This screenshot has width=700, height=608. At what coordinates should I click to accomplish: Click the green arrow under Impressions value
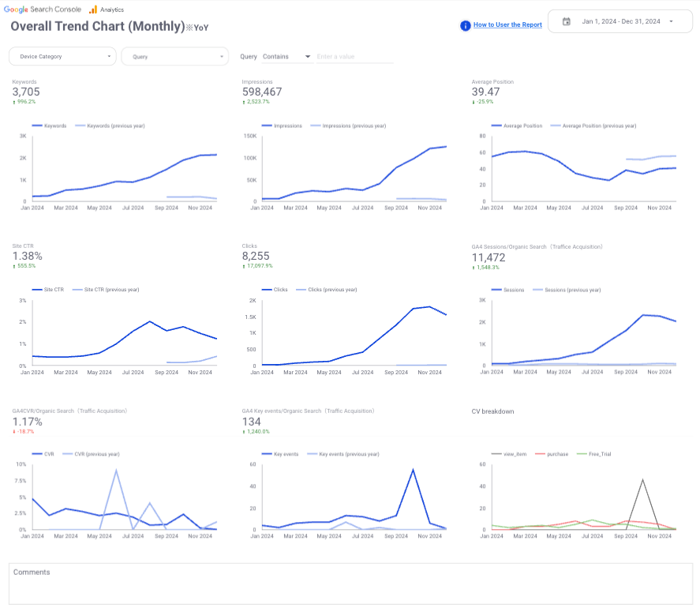pos(244,102)
